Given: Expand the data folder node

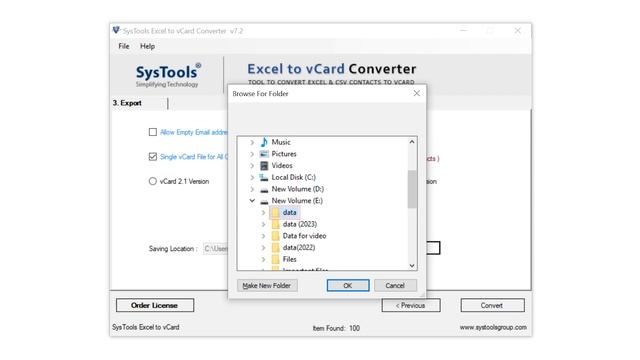Looking at the screenshot, I should click(x=263, y=213).
